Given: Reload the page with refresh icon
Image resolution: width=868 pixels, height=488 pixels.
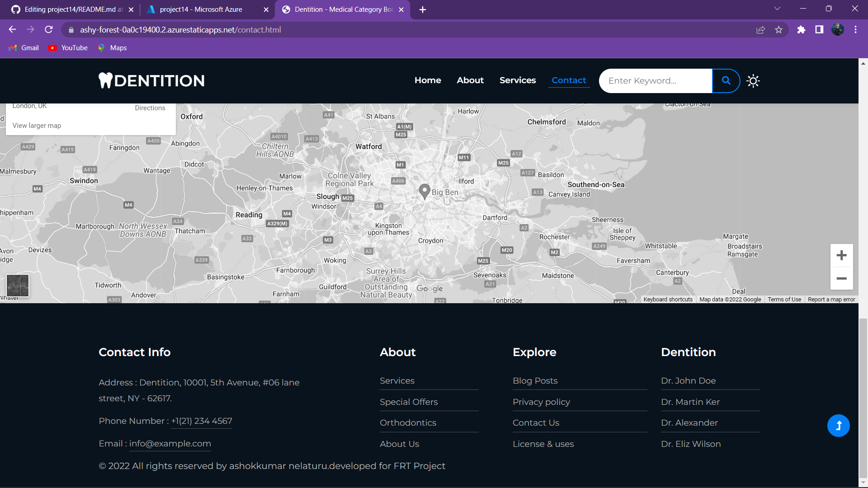Looking at the screenshot, I should tap(48, 29).
